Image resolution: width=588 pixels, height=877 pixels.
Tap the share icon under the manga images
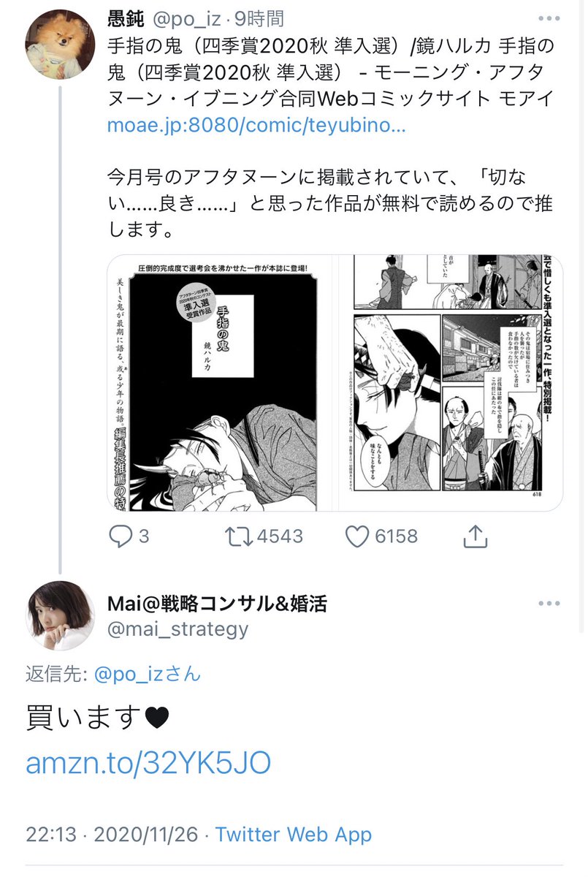pyautogui.click(x=476, y=537)
